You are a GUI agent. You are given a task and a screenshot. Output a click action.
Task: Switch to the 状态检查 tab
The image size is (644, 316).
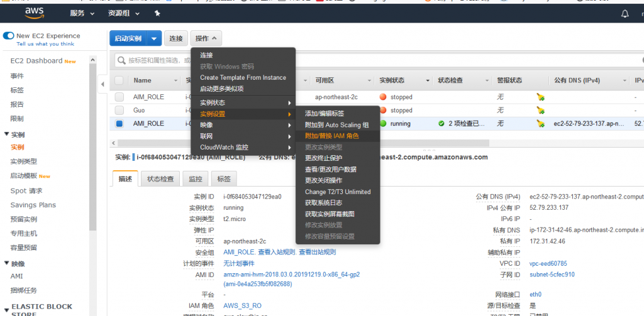(160, 179)
